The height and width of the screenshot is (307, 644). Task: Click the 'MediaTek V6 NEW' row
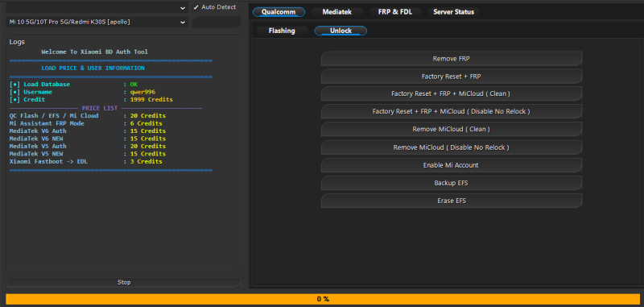coord(88,139)
